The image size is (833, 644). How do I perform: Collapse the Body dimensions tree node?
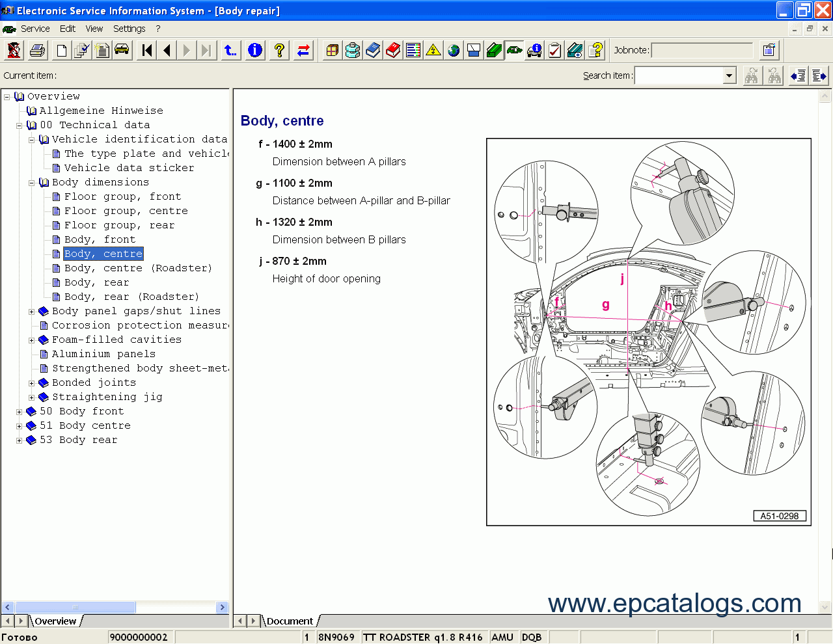click(x=31, y=183)
